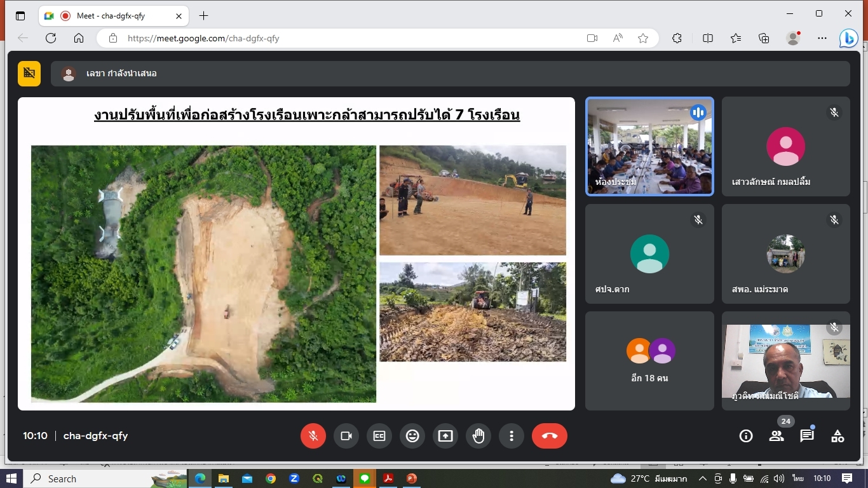Select the เสาวลักษณ์ กมลปลื้ม participant tile
Image resolution: width=868 pixels, height=488 pixels.
(x=786, y=146)
